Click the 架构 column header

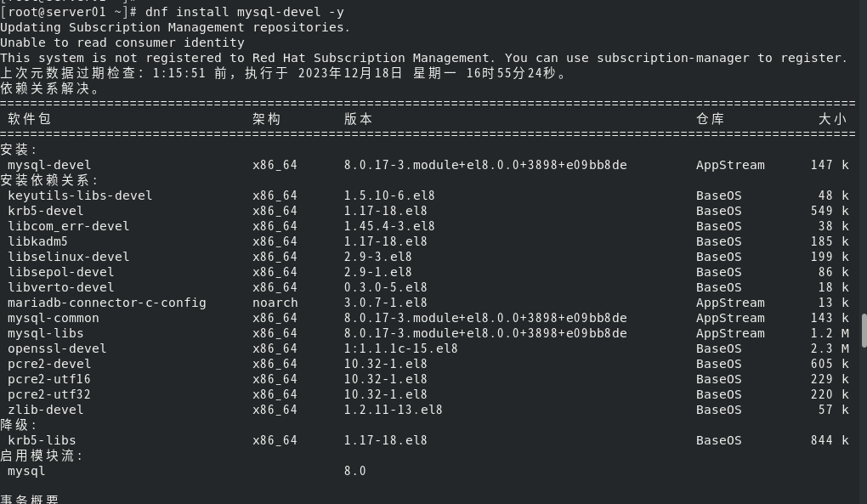click(x=266, y=119)
